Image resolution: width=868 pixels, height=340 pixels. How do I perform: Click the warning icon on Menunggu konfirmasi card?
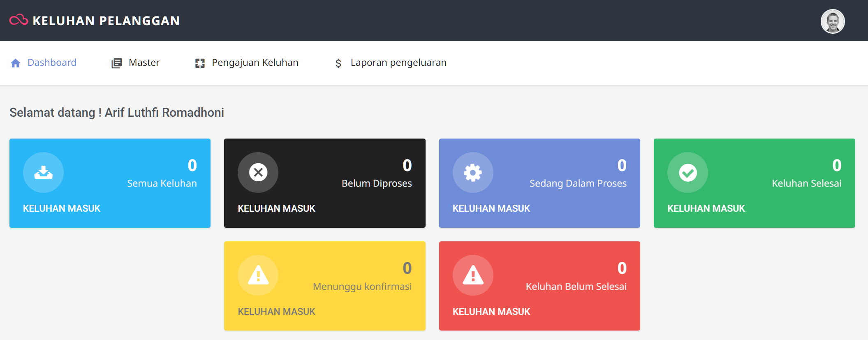(x=258, y=275)
